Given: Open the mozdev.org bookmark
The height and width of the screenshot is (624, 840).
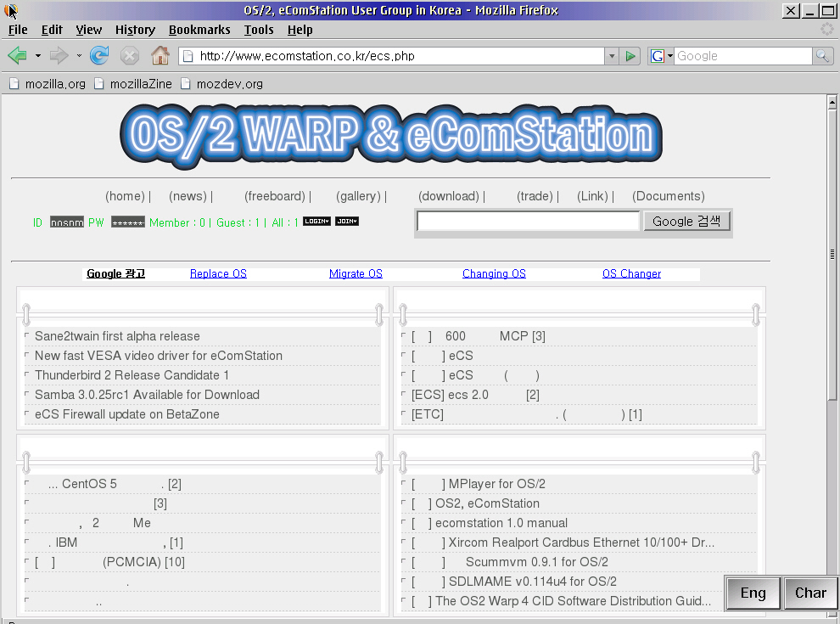Looking at the screenshot, I should [x=221, y=84].
